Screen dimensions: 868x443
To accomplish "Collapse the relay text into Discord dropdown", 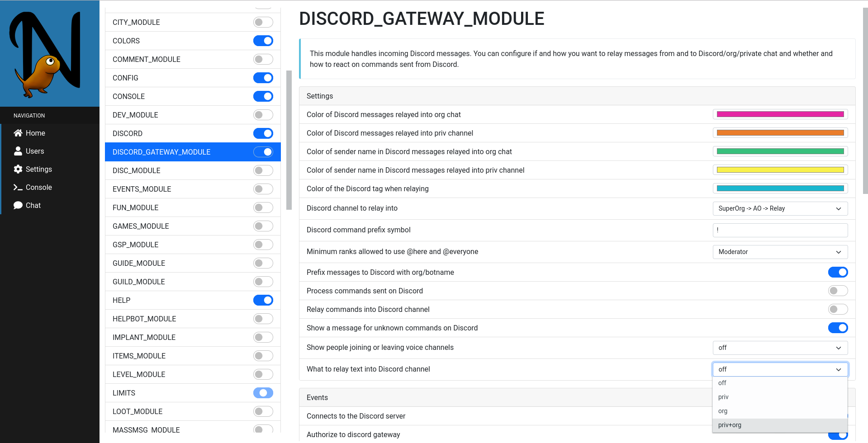I will pos(780,369).
